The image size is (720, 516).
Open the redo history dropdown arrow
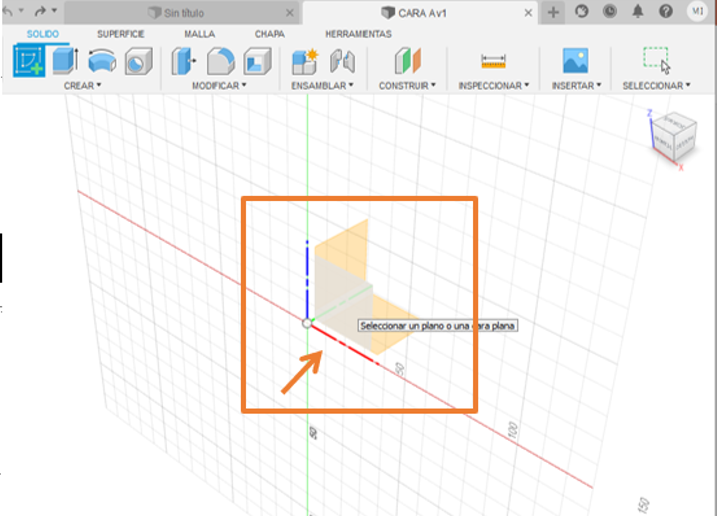(x=54, y=10)
